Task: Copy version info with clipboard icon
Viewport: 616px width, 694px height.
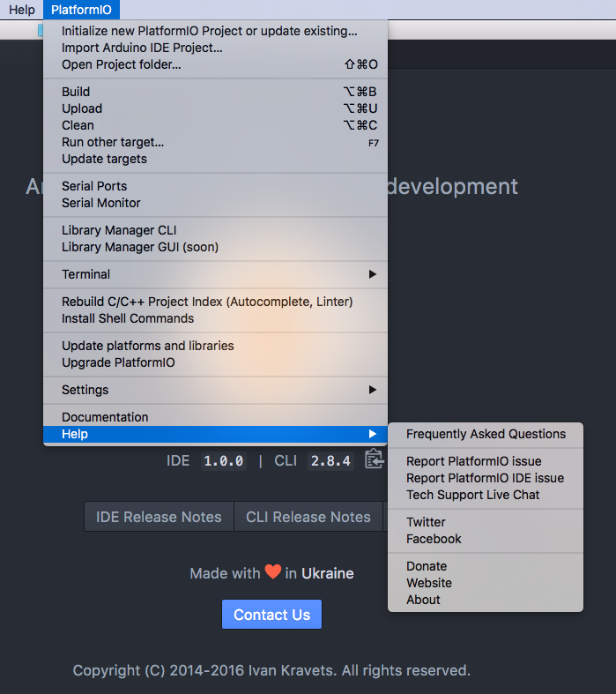Action: coord(375,459)
